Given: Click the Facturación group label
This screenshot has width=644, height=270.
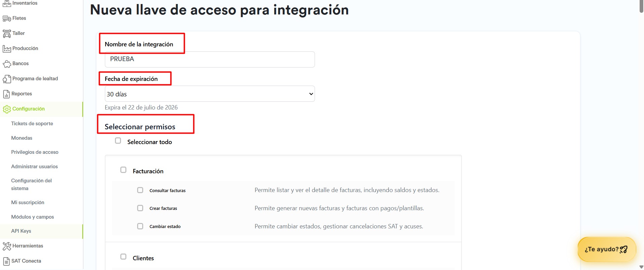Looking at the screenshot, I should click(148, 171).
